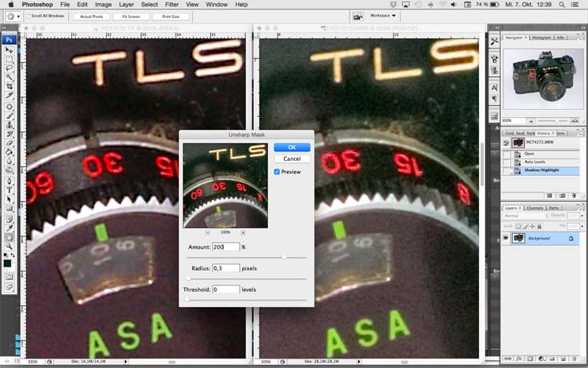Click the Amount input field
Screen dimensions: 588x368
(226, 247)
